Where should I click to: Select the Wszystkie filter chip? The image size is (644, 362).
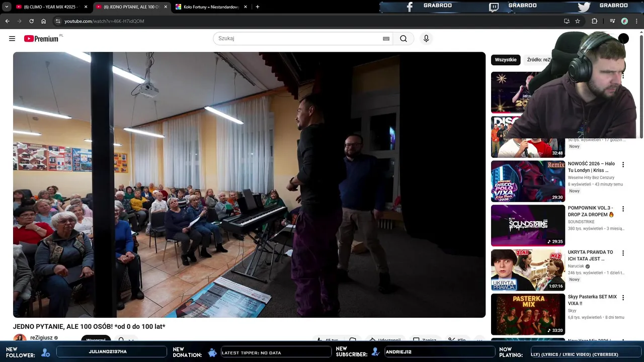click(506, 60)
